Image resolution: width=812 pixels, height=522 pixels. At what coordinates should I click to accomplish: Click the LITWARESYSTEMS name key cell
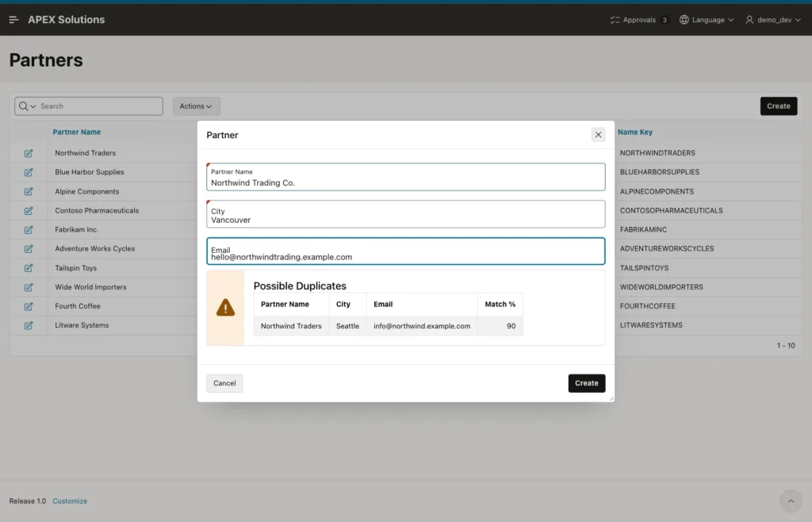click(651, 325)
